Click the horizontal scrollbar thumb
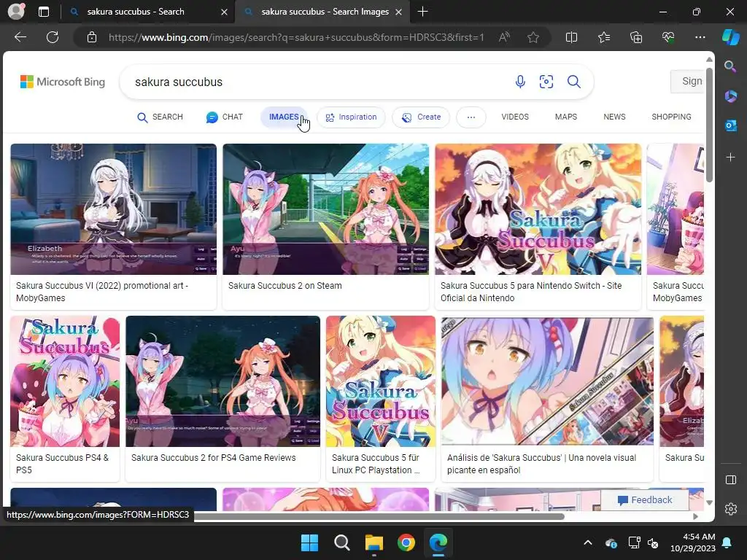Viewport: 747px width, 560px height. (379, 517)
